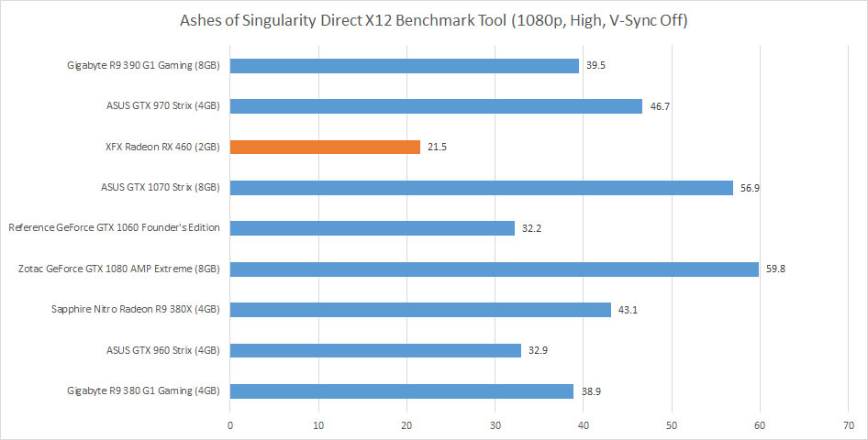Select the ASUS GTX 970 Strix (4GB) label
Viewport: 868px width, 440px height.
pyautogui.click(x=163, y=105)
